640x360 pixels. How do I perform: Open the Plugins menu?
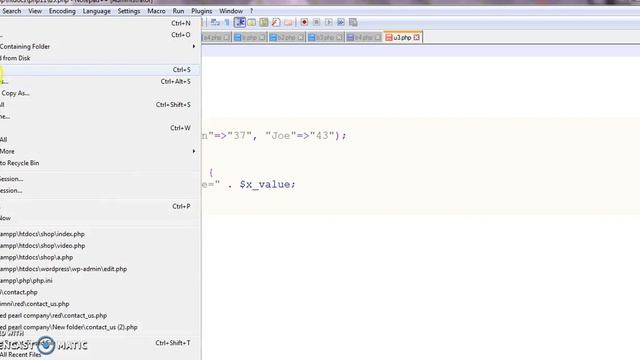(202, 11)
